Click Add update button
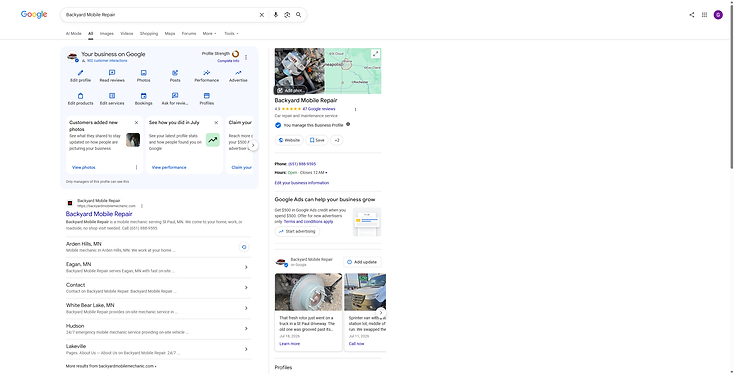This screenshot has height=374, width=734. (x=362, y=262)
